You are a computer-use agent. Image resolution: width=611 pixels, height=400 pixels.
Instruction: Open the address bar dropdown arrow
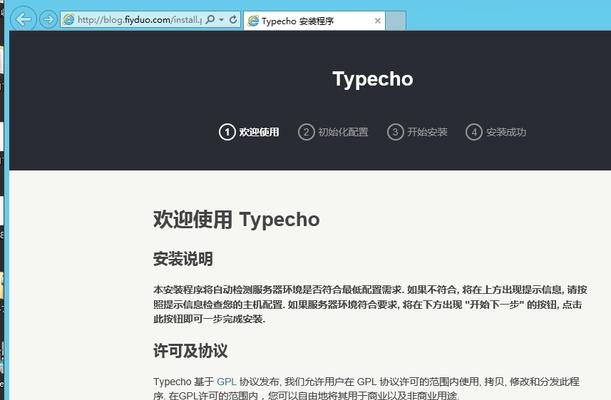pyautogui.click(x=221, y=19)
